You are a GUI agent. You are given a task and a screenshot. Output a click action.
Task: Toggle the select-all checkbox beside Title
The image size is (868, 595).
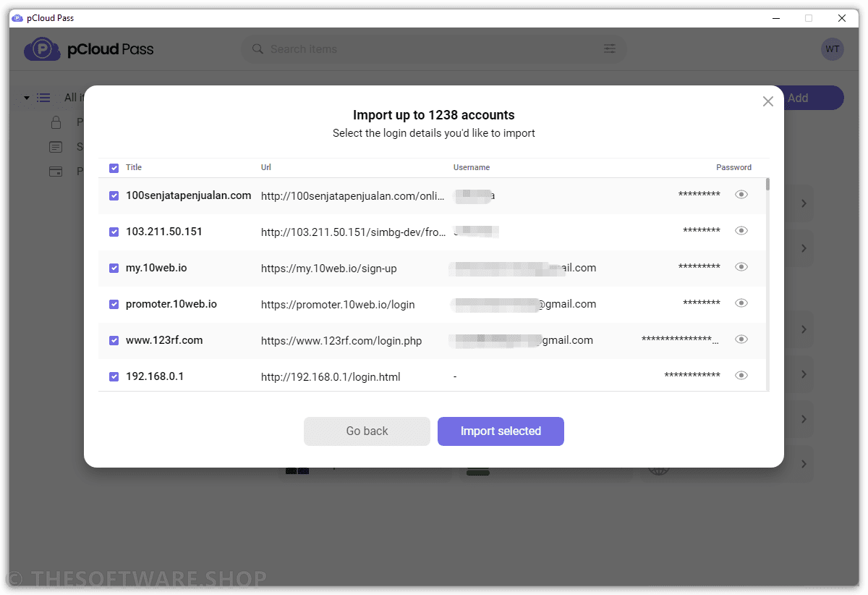click(x=114, y=168)
